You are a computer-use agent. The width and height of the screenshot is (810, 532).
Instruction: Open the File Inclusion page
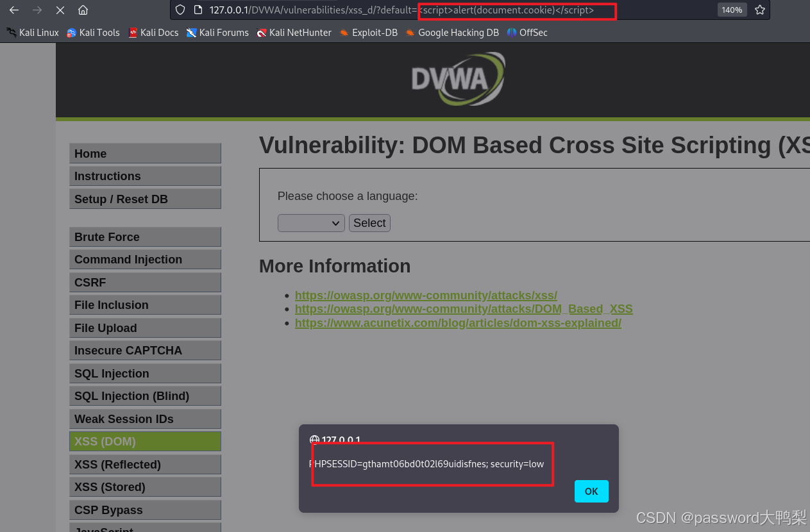145,305
